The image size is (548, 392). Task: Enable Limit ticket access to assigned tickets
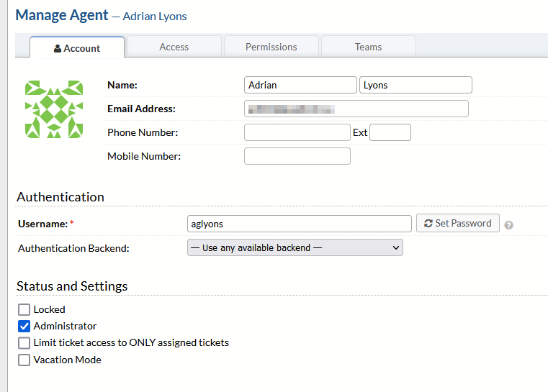(x=24, y=343)
